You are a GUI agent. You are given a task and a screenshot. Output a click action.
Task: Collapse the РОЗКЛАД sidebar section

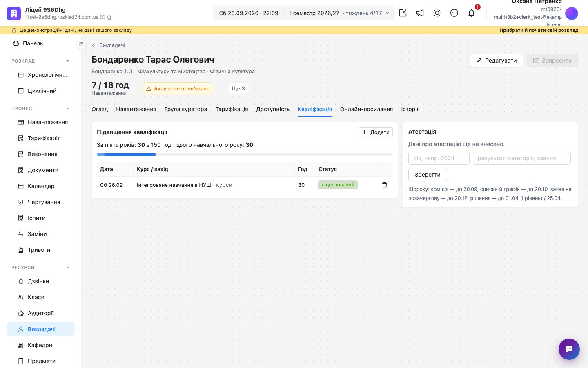(68, 61)
